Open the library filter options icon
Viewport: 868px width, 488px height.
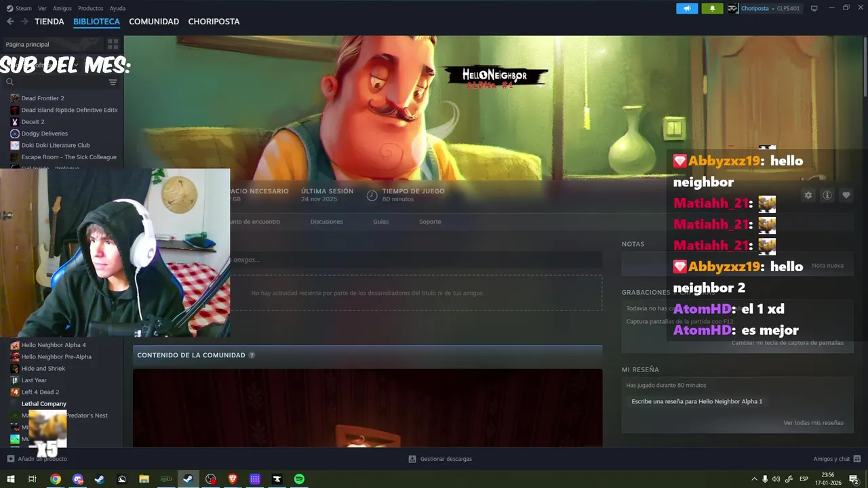(x=113, y=82)
